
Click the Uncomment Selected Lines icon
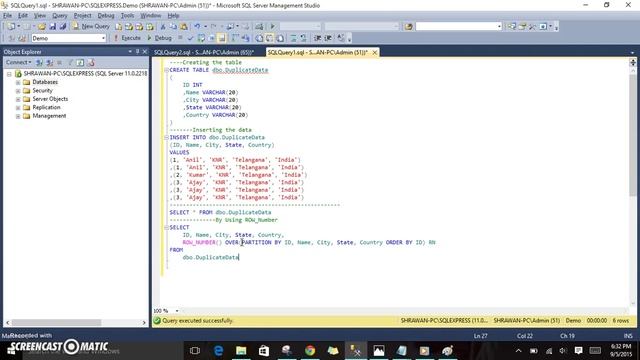pos(303,38)
